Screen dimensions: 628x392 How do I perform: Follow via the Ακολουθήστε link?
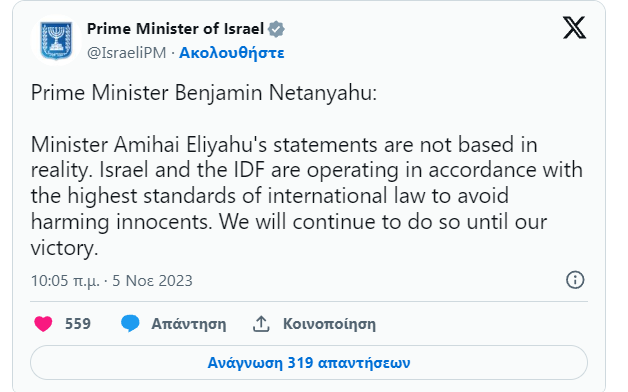231,53
